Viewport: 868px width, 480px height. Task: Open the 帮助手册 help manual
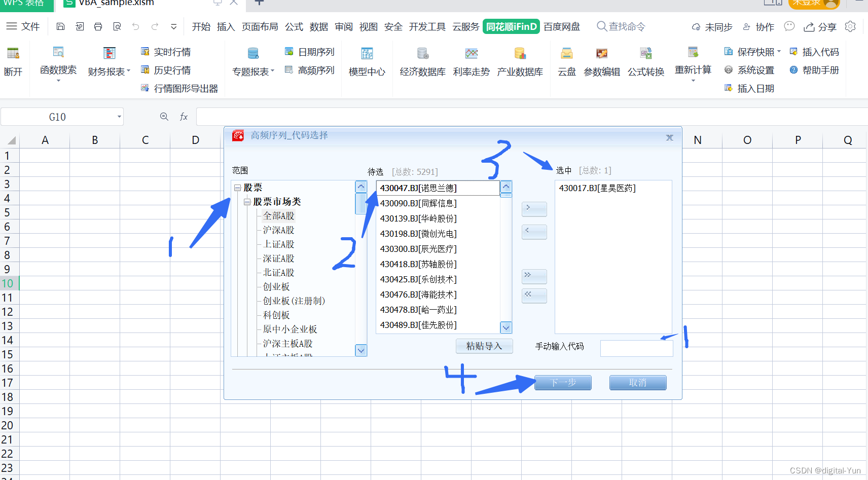(x=814, y=70)
